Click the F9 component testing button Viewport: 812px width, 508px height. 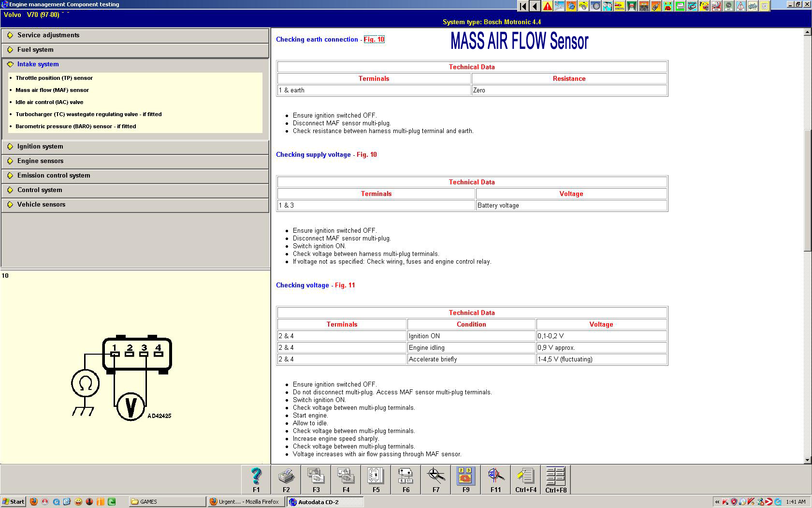[x=466, y=479]
